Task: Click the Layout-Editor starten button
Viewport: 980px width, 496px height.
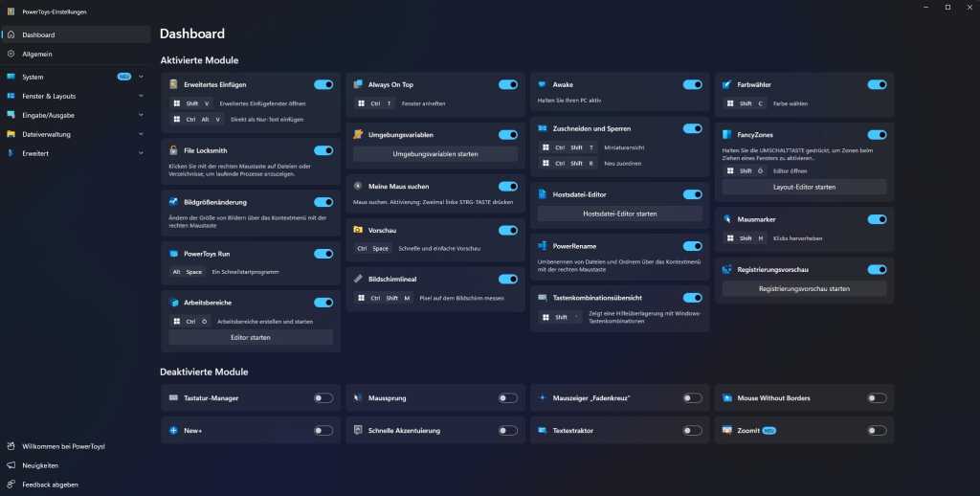Action: pos(804,187)
